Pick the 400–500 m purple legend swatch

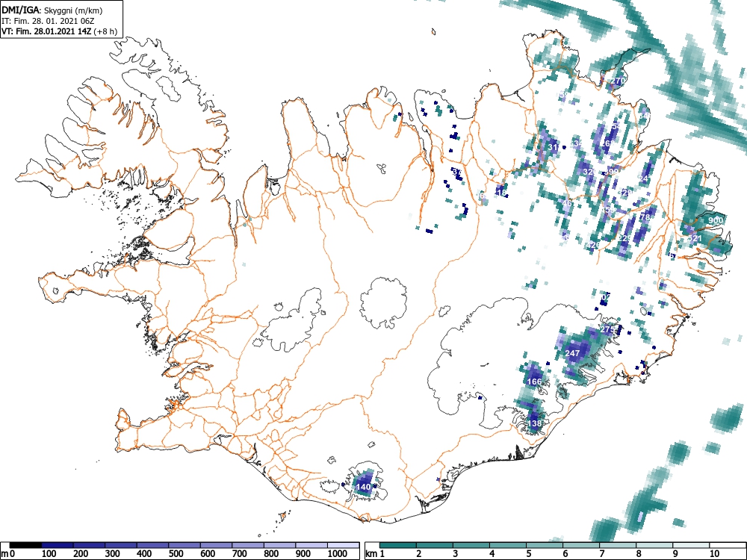153,545
